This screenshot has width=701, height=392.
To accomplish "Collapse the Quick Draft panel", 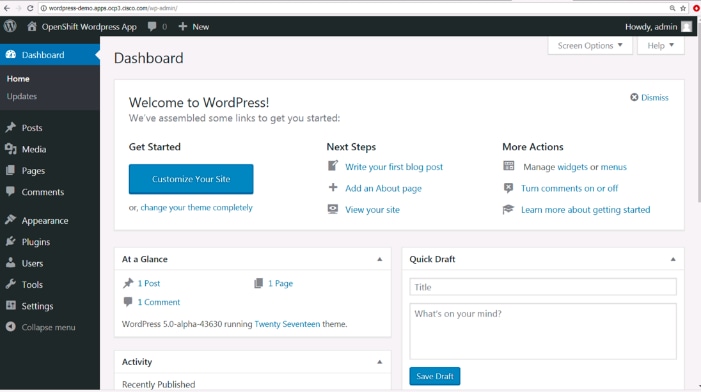I will click(x=673, y=259).
